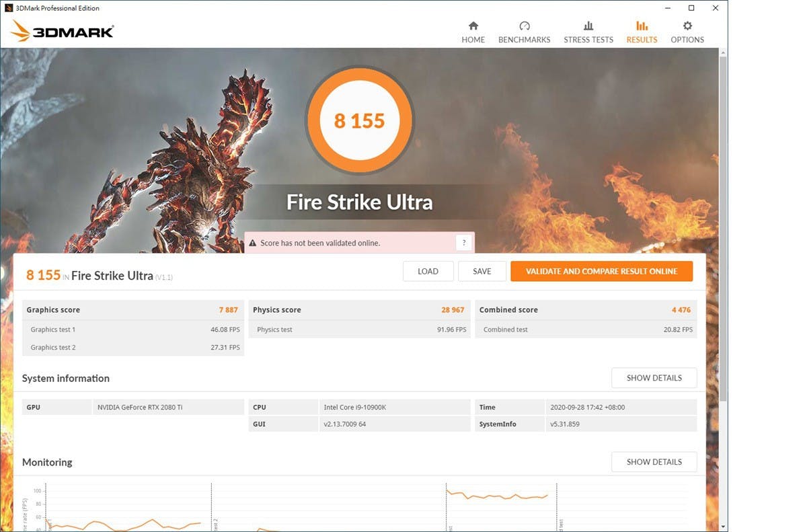Image resolution: width=807 pixels, height=532 pixels.
Task: Click the SystemInfo version v5.31.859
Action: click(565, 424)
